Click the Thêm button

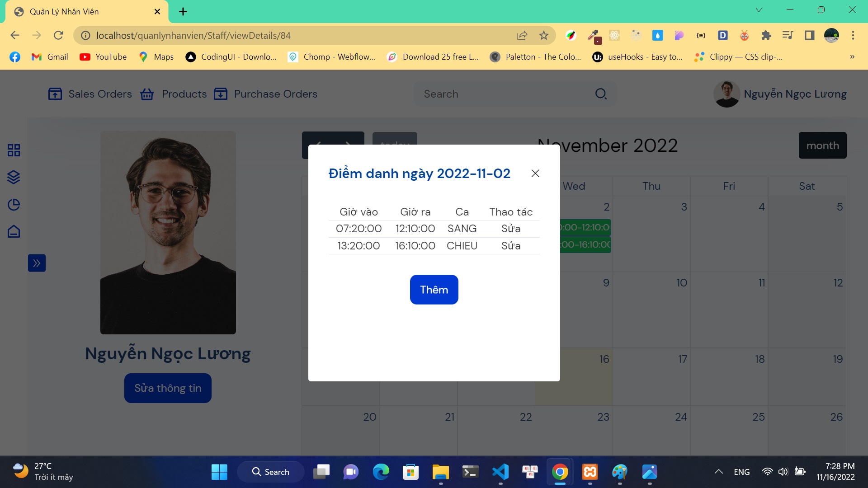434,290
